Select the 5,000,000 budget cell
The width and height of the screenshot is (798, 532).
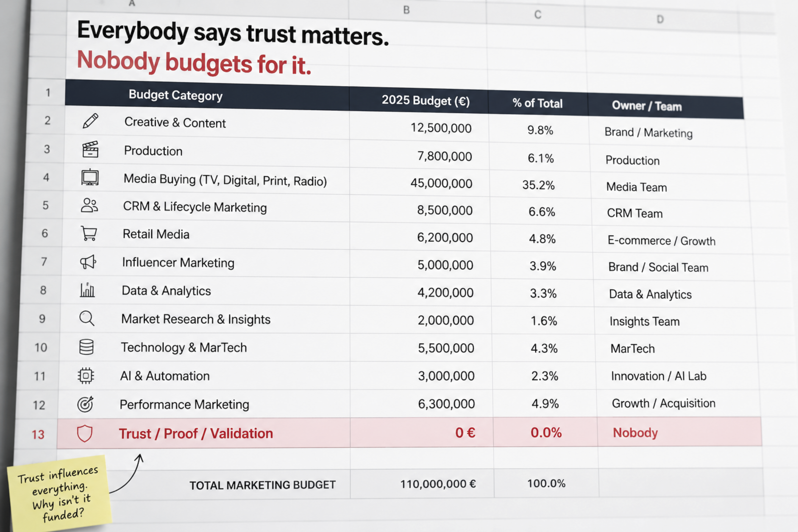pos(420,265)
